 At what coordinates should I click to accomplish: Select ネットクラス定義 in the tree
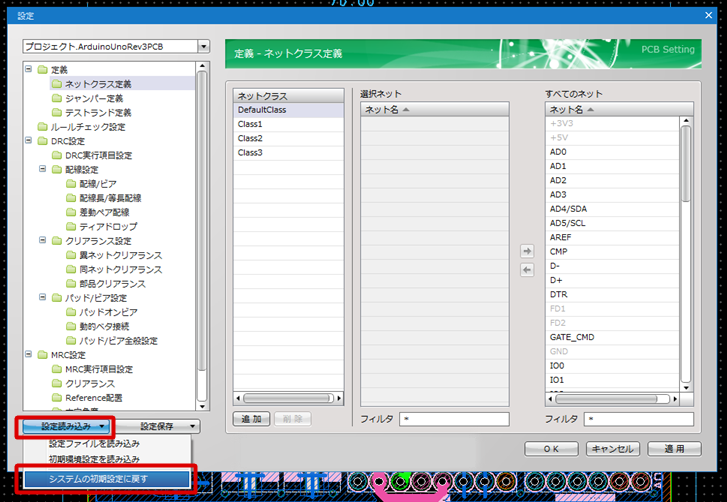coord(98,84)
